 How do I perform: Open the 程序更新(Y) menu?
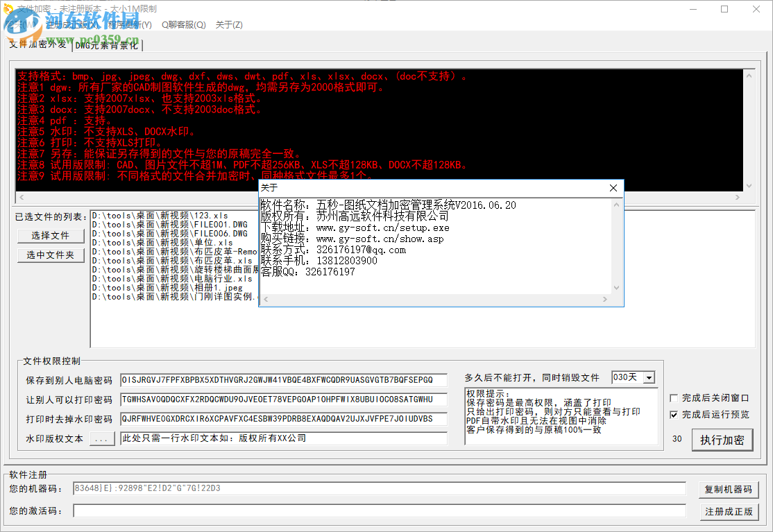click(130, 25)
